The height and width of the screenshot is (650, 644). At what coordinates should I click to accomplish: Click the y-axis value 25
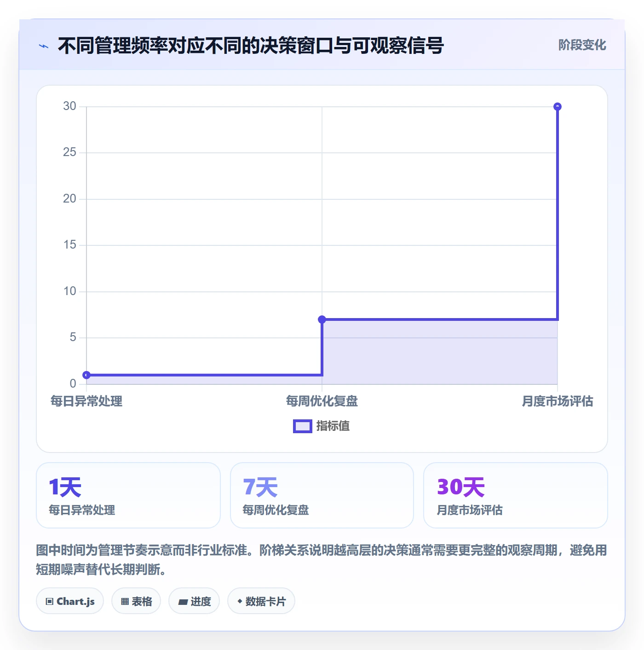click(69, 152)
